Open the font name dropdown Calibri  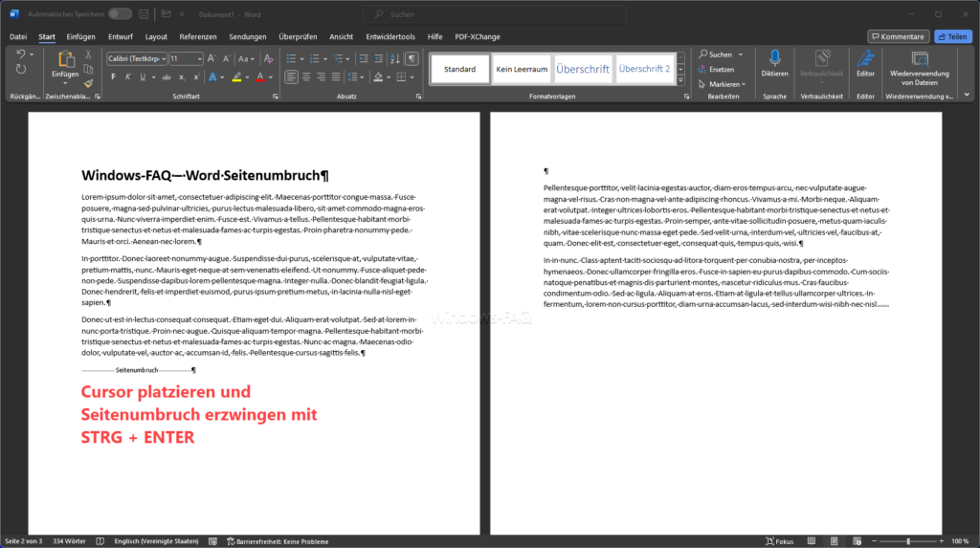point(164,58)
